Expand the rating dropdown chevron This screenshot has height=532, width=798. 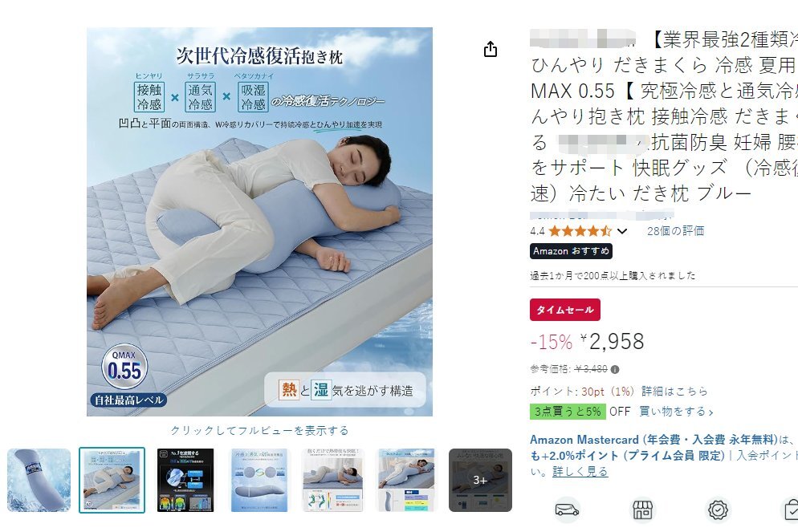pos(622,231)
